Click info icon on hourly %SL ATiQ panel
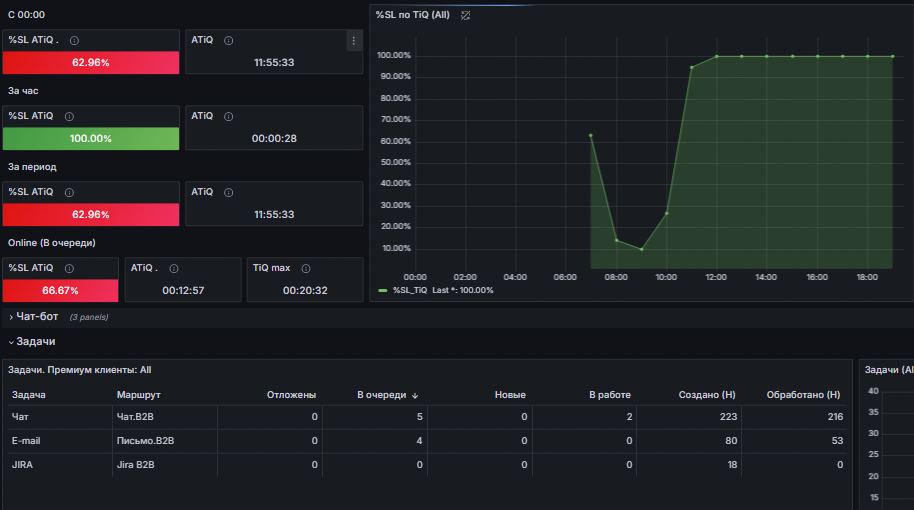The image size is (914, 510). [69, 117]
